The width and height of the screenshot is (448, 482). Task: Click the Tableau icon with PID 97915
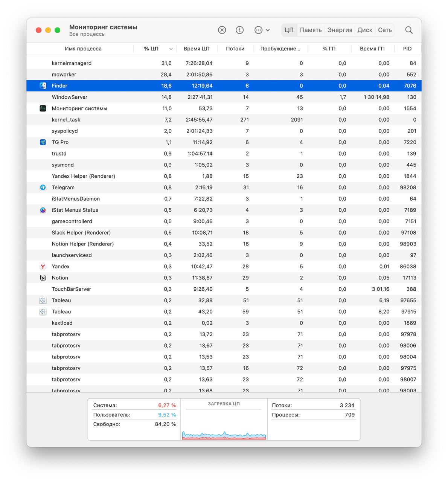(x=43, y=312)
